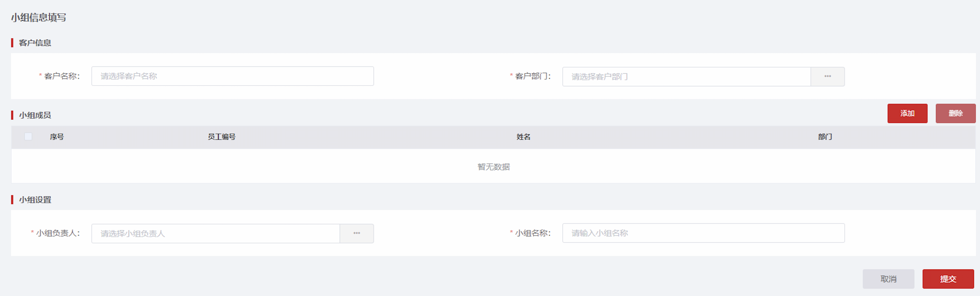The image size is (980, 296).
Task: Click the 小组设置 section heading
Action: tap(35, 200)
